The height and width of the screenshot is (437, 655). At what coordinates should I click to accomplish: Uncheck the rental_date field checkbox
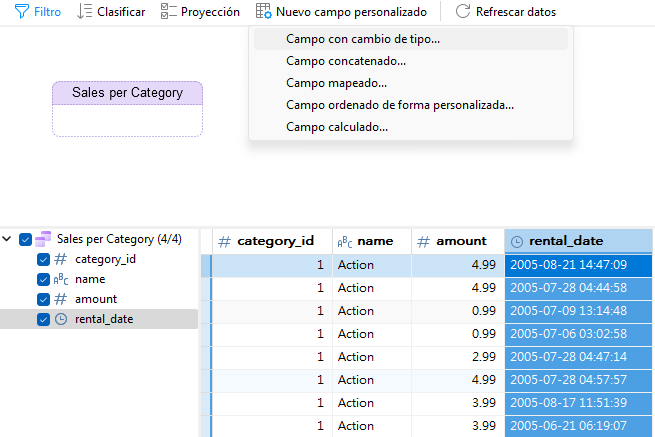tap(43, 319)
